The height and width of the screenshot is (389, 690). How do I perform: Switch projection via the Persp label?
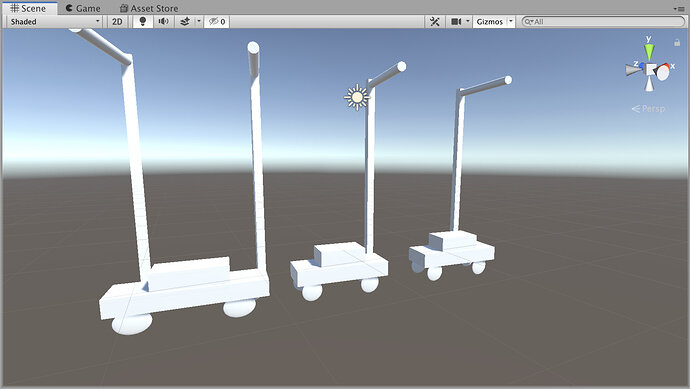click(x=649, y=108)
